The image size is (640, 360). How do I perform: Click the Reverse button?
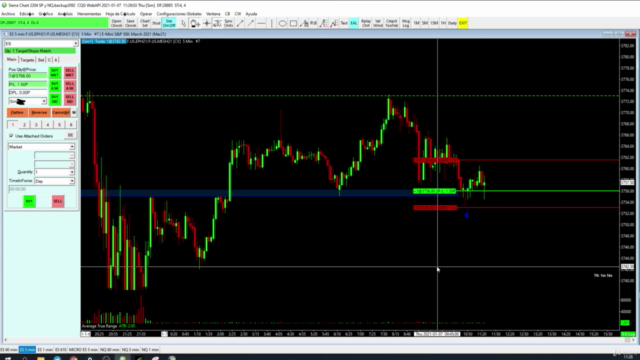click(x=39, y=112)
